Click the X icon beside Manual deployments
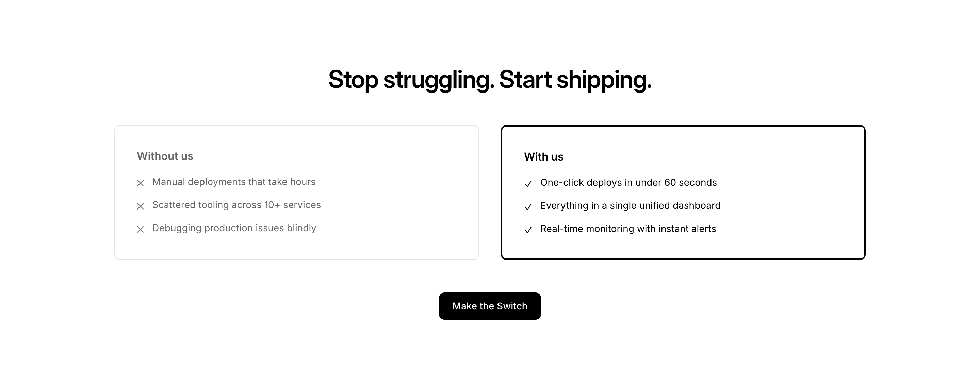 pyautogui.click(x=141, y=183)
